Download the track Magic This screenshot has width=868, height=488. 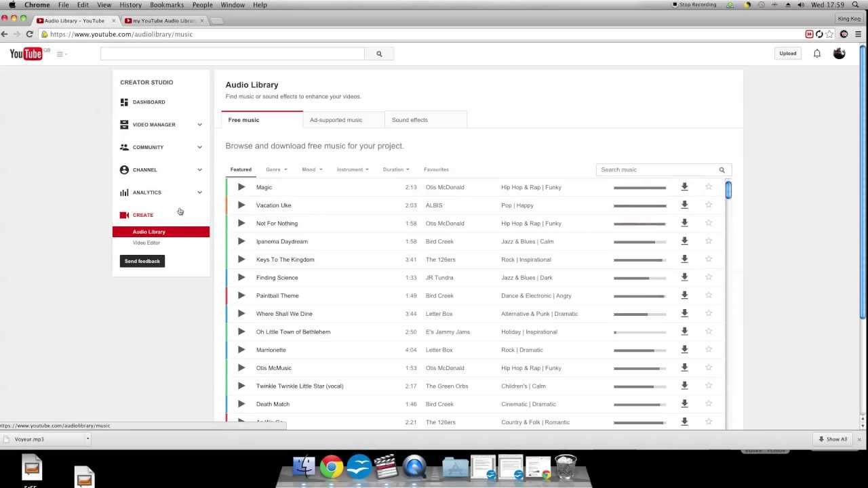point(684,187)
